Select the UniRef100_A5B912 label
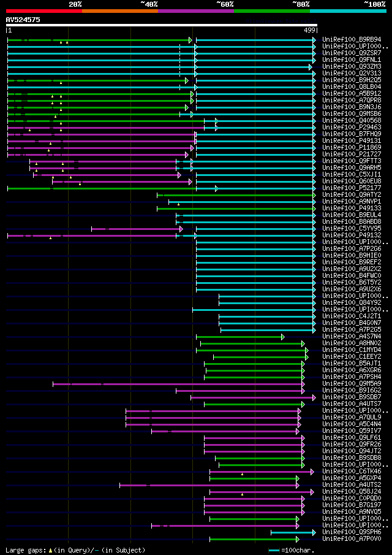Screen dimensions: 392x555 [352, 93]
